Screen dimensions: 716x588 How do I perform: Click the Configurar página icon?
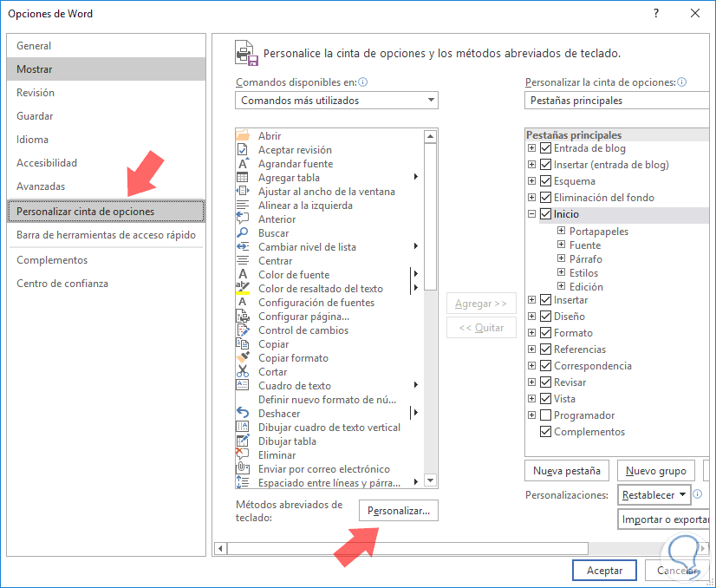(x=243, y=317)
